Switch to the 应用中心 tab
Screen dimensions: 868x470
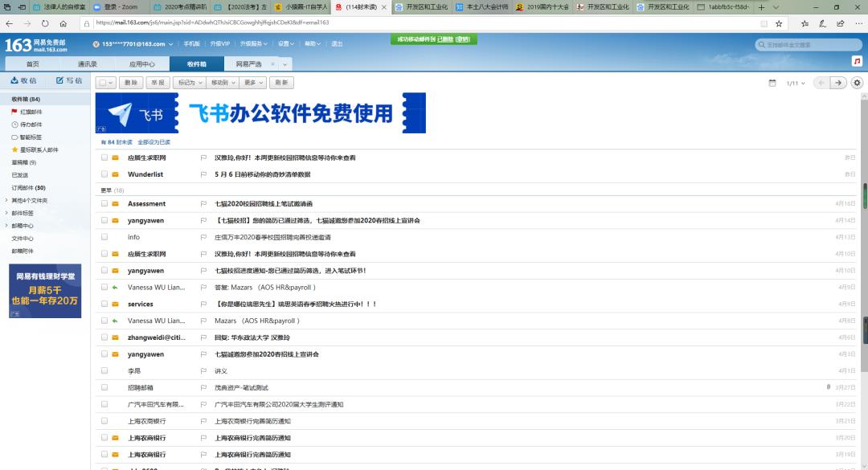pyautogui.click(x=141, y=63)
